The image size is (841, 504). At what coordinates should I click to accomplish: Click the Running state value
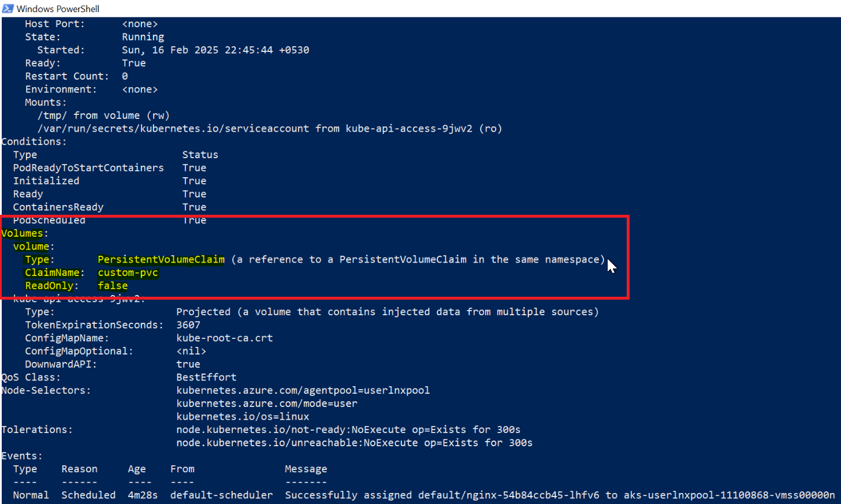(x=143, y=37)
